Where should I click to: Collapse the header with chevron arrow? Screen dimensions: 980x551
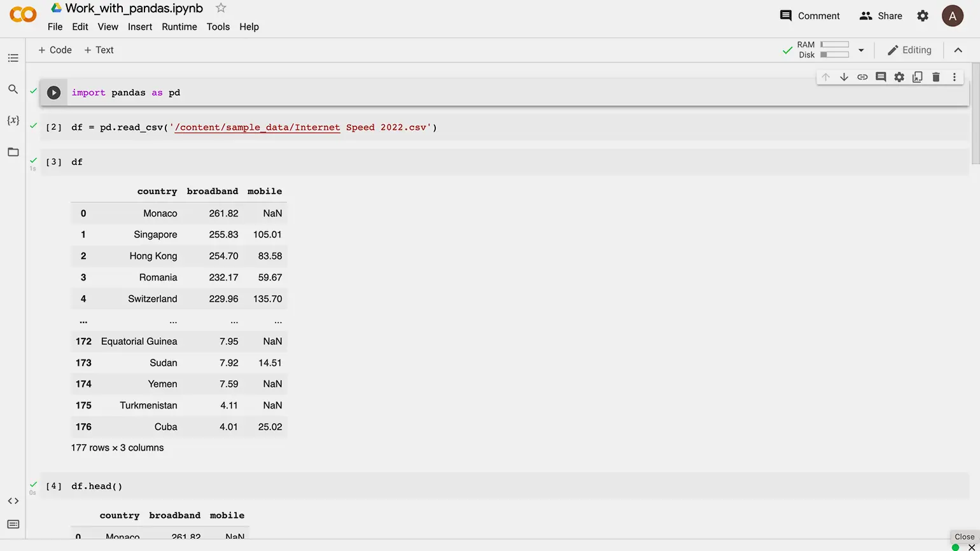tap(958, 50)
